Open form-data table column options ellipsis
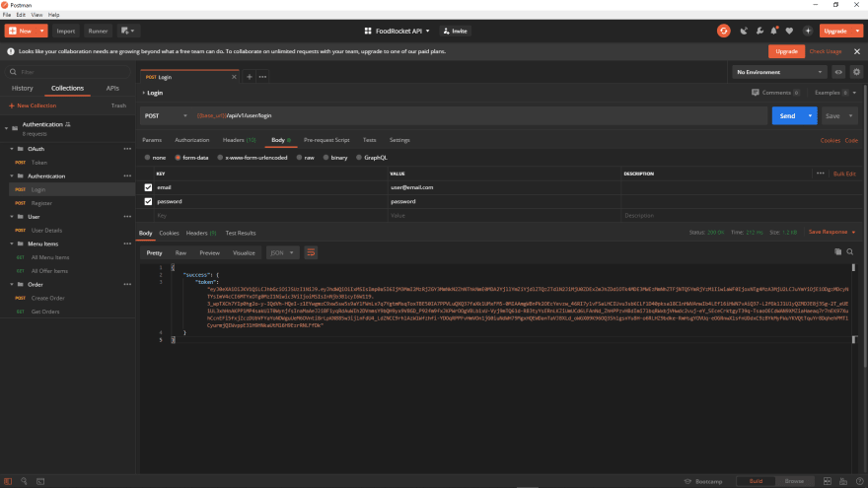The image size is (868, 488). [x=821, y=174]
